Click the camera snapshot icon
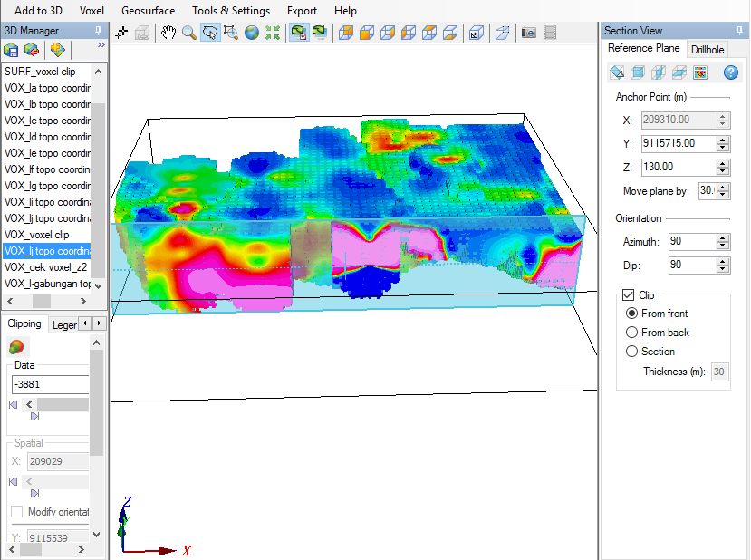The image size is (751, 560). (x=529, y=33)
